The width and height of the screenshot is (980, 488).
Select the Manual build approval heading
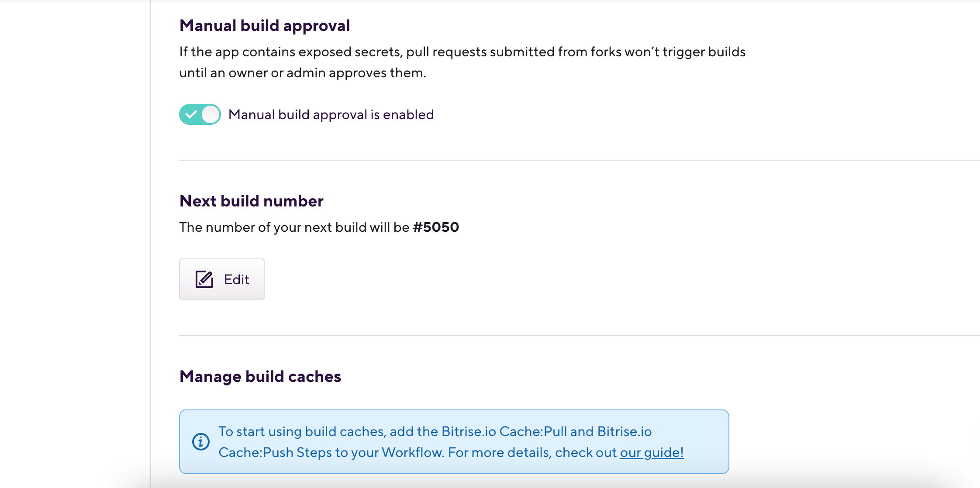pos(264,25)
